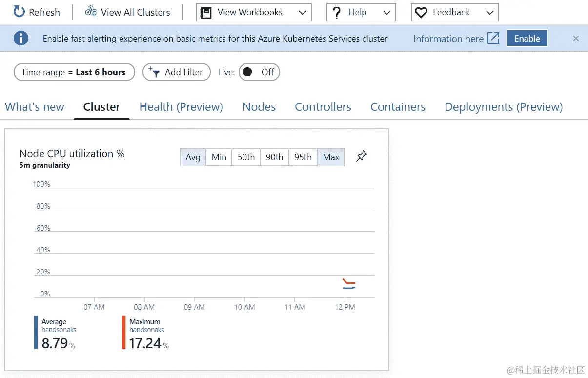The width and height of the screenshot is (588, 378).
Task: Click the 07 AM axis label
Action: 94,307
